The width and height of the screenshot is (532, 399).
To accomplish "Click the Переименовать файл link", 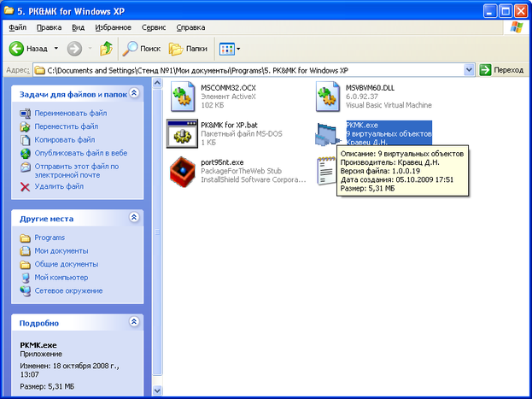I will [x=70, y=114].
